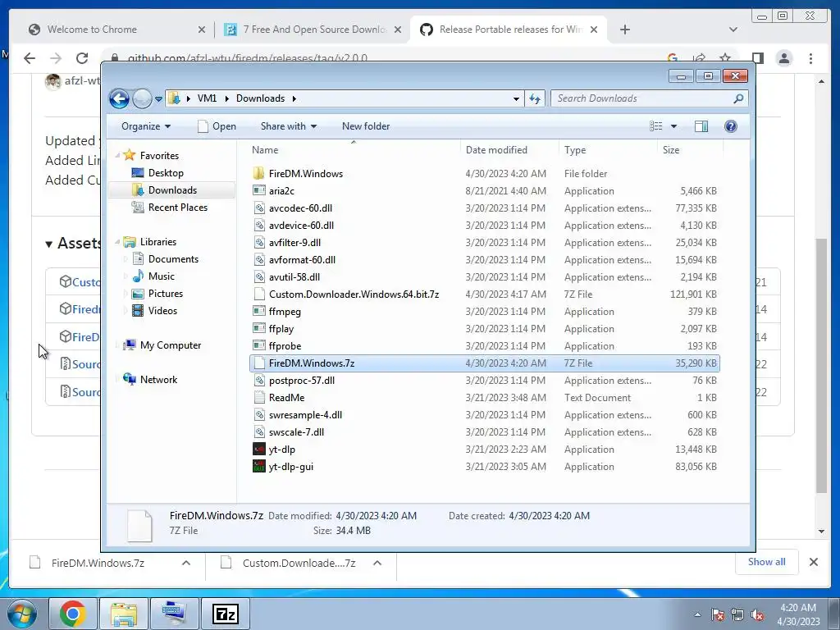Screen dimensions: 840x630
Task: Select Downloads in Favorites
Action: point(172,190)
